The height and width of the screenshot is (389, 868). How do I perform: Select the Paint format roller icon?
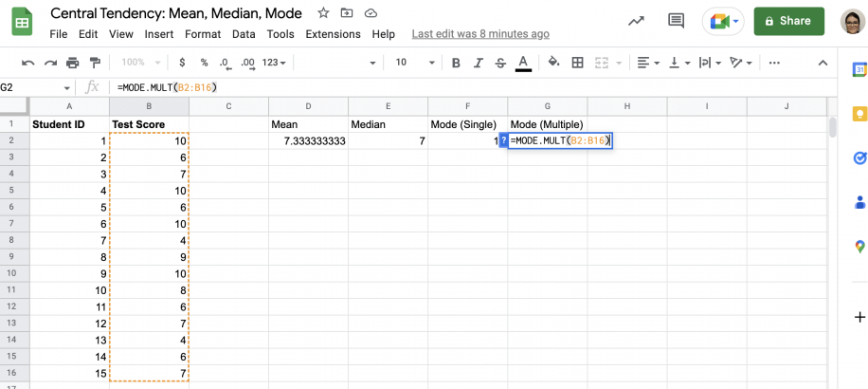(x=95, y=63)
